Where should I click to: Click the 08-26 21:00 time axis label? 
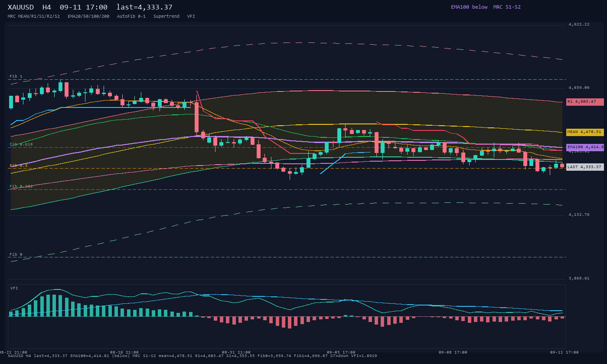pyautogui.click(x=124, y=352)
